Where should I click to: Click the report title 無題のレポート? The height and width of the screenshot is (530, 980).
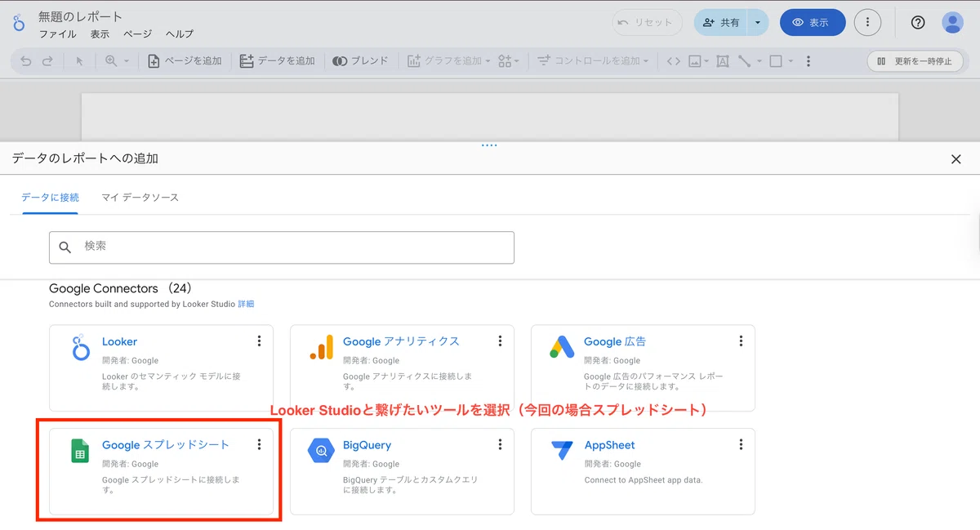(81, 16)
